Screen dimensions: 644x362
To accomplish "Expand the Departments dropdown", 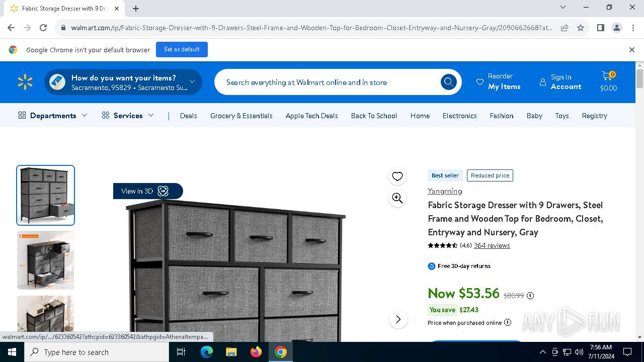I will coord(53,116).
